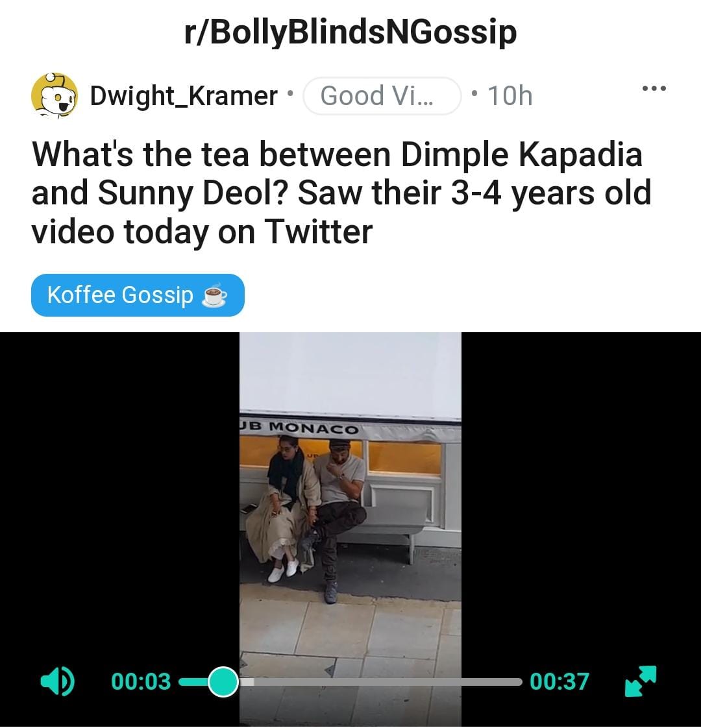Screen dimensions: 701x728
Task: Open Dwight_Kramer's user profile
Action: [184, 95]
